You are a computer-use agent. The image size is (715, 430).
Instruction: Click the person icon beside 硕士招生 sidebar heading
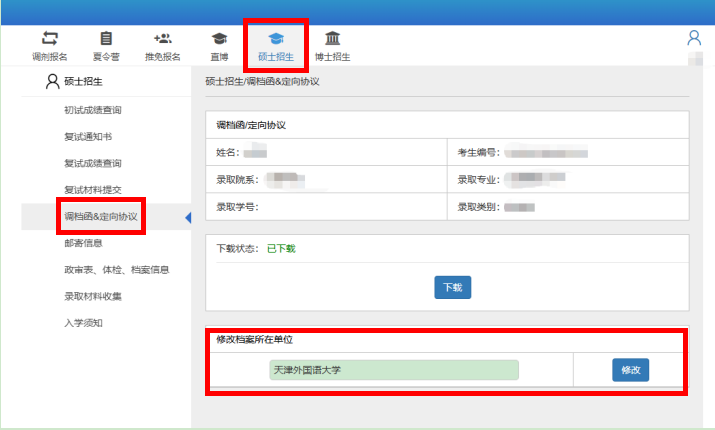tap(52, 81)
